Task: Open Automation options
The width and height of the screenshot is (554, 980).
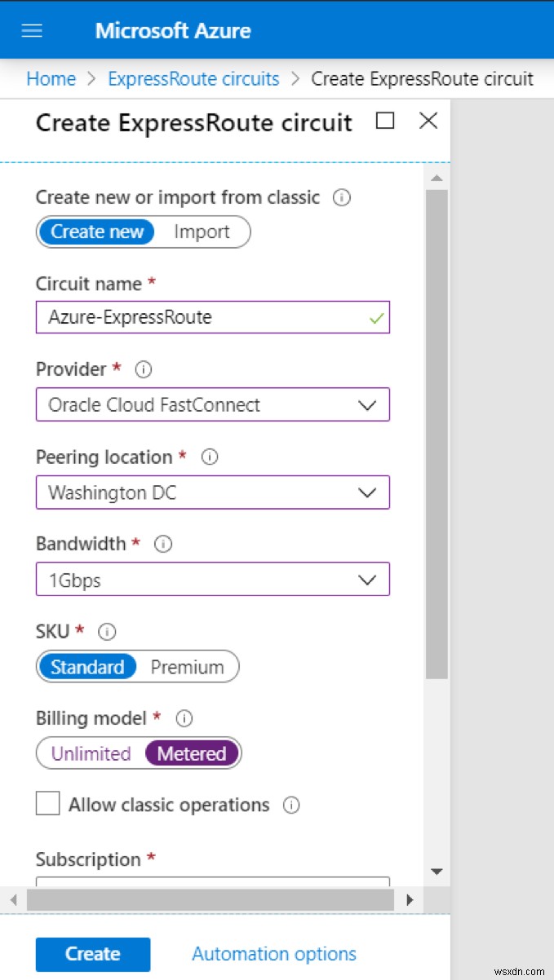Action: click(273, 954)
